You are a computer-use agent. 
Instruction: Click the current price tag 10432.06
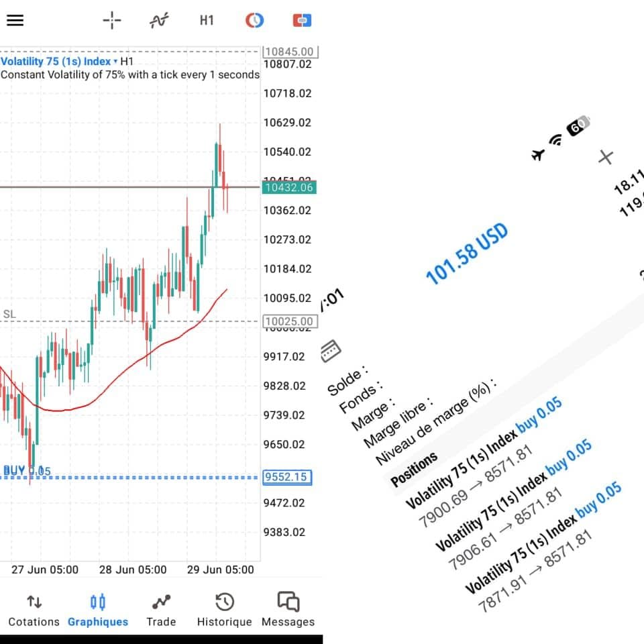tap(289, 188)
